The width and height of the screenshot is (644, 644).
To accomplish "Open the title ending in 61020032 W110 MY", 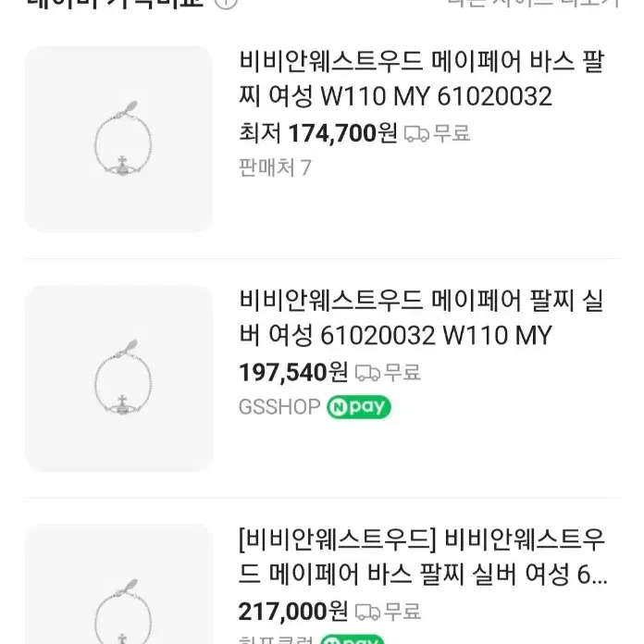I will coord(422,318).
